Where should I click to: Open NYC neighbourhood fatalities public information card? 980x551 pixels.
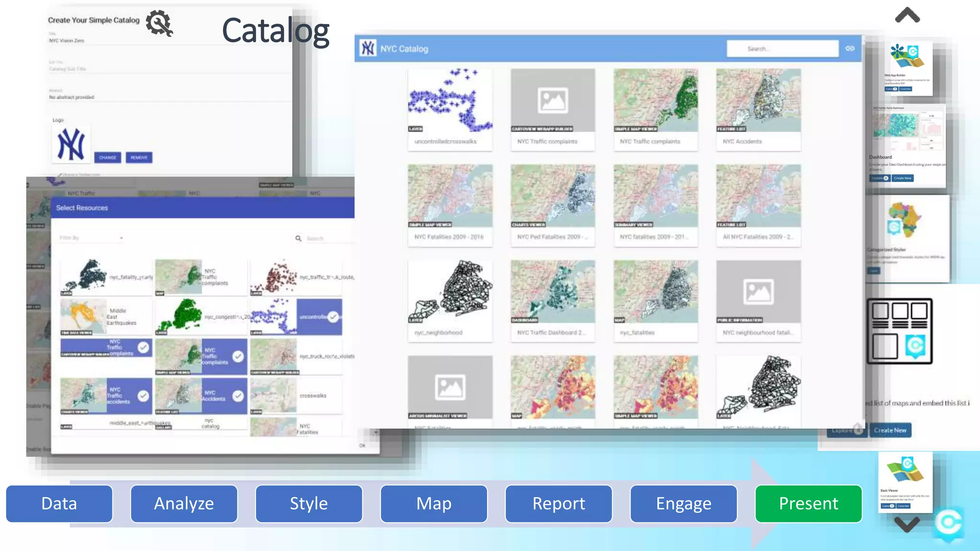[x=758, y=301]
